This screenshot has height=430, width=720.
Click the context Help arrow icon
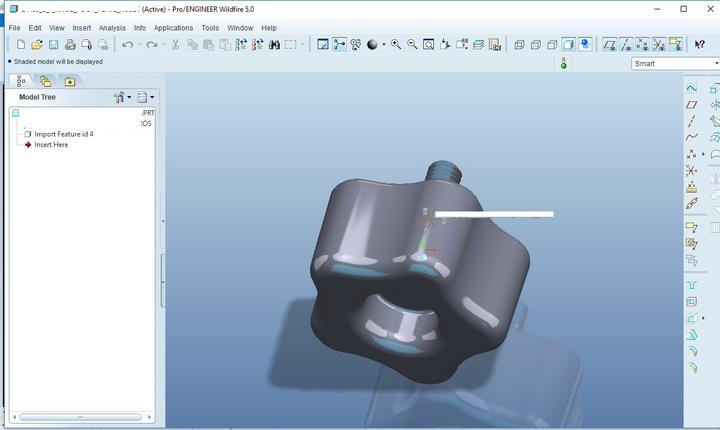[x=699, y=45]
